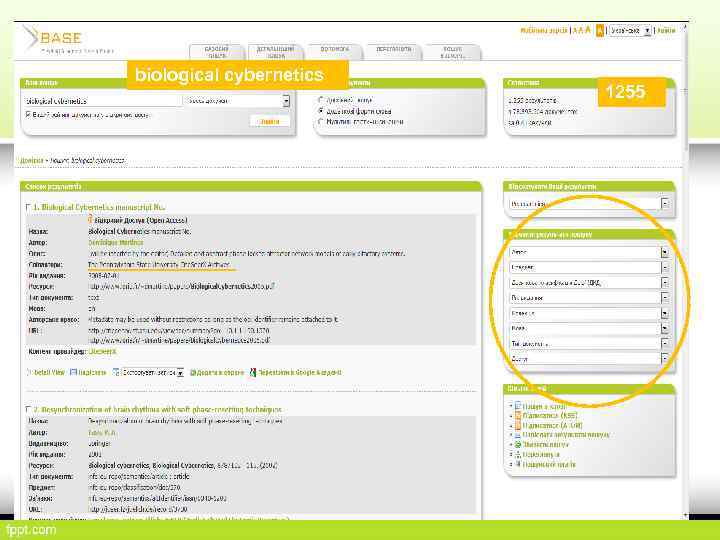The width and height of the screenshot is (720, 540).
Task: Click the search field containing 'biological cybernetics'
Action: (x=103, y=101)
